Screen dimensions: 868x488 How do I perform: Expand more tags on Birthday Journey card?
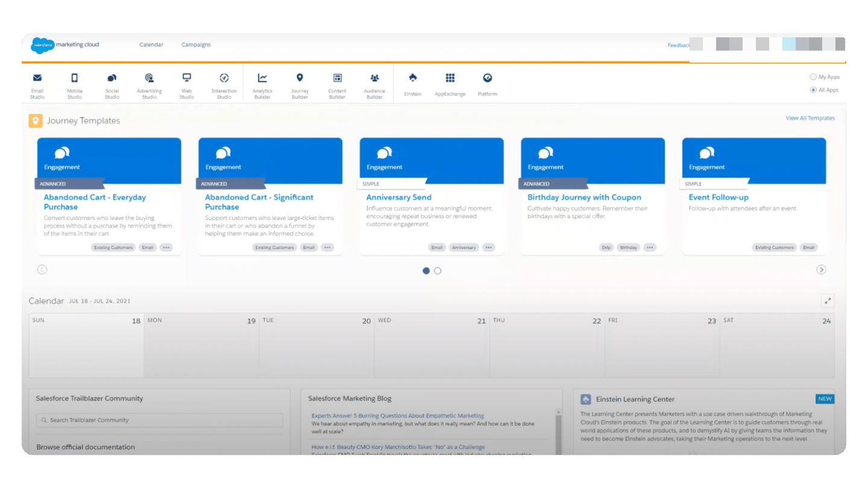click(x=650, y=248)
